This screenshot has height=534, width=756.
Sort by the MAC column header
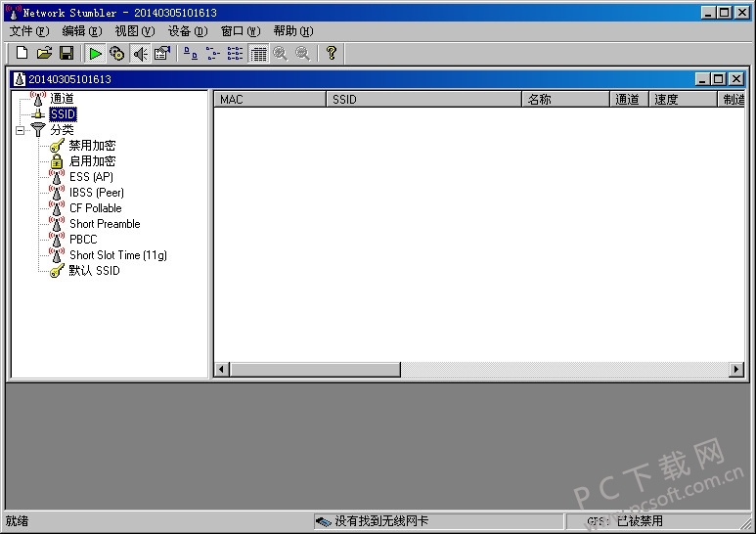270,100
